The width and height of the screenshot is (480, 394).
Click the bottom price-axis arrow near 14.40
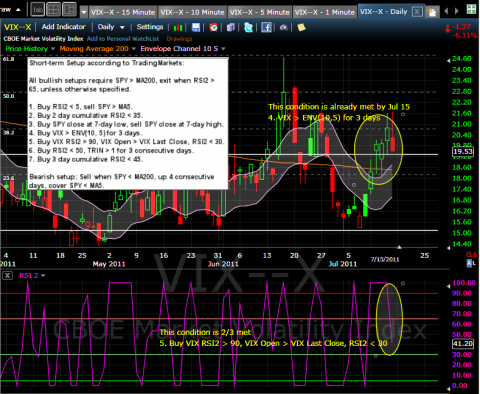tap(448, 248)
